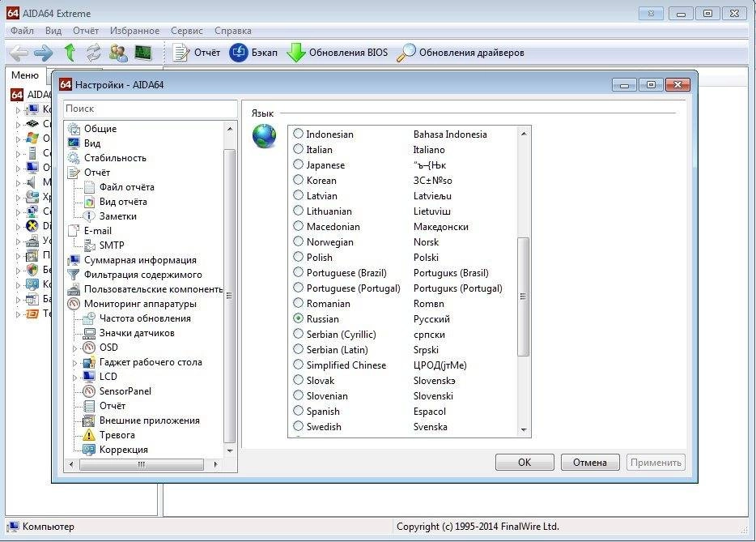Select the Вид отчёта tree item
Screen dimensions: 756x542
(x=123, y=202)
